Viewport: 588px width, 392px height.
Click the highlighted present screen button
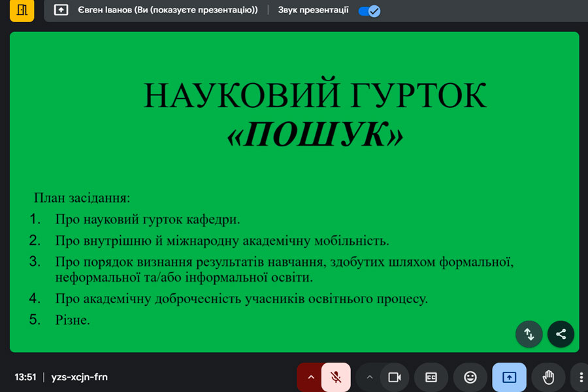point(509,377)
